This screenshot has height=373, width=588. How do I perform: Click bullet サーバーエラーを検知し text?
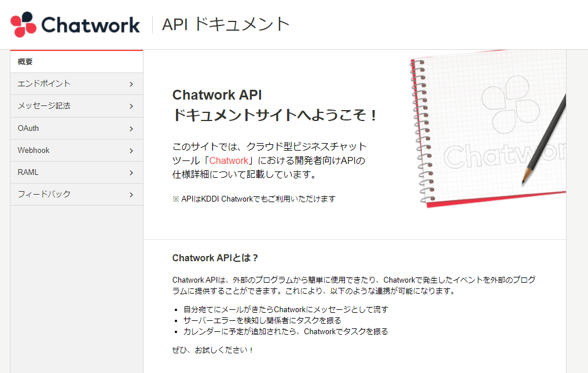tap(262, 320)
